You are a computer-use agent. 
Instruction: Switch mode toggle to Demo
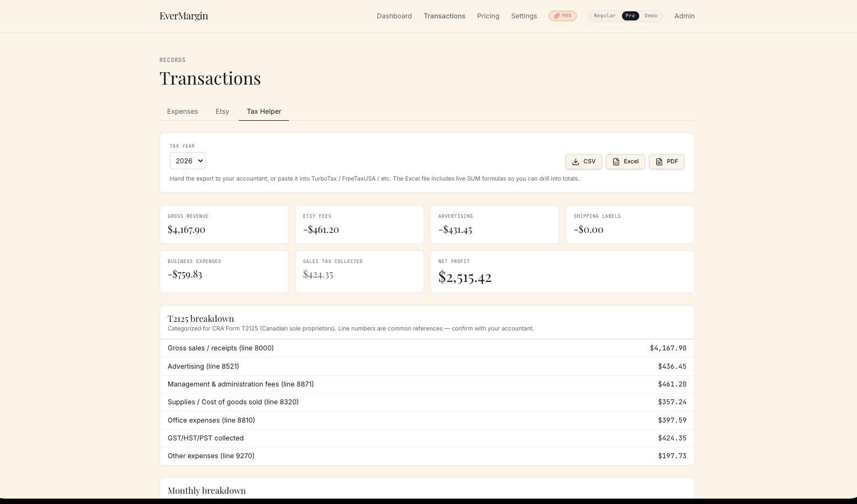[651, 16]
